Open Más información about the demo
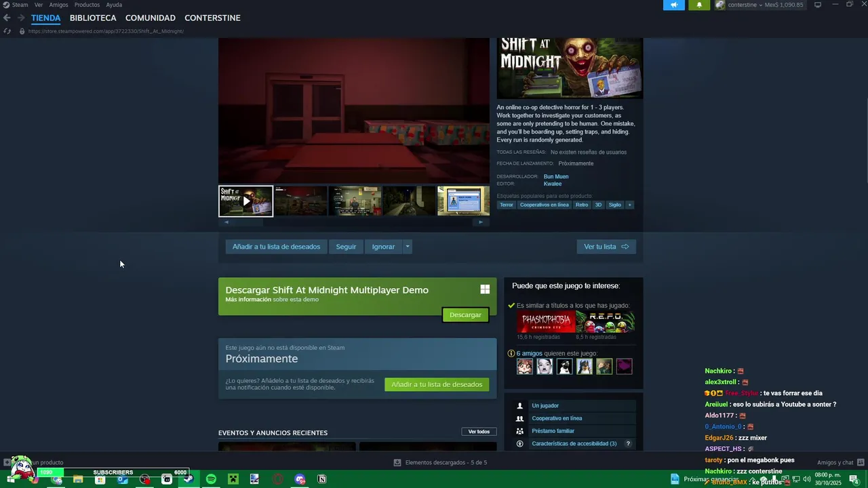 coord(248,300)
